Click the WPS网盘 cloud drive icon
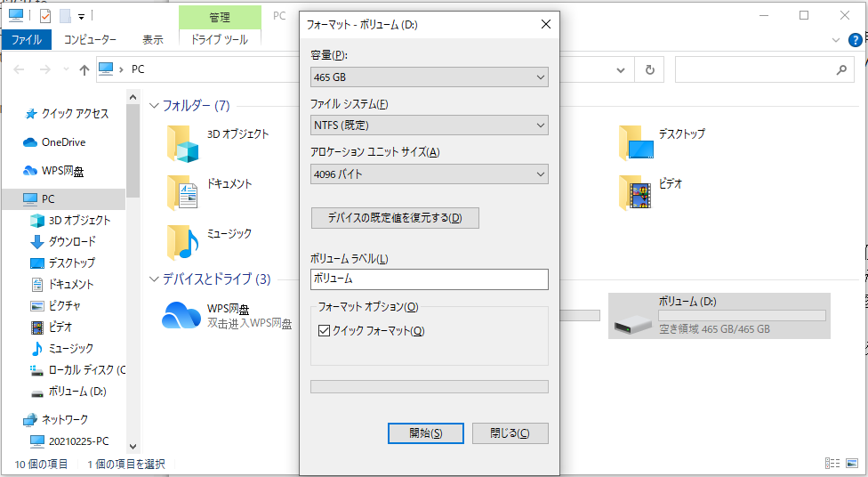This screenshot has width=868, height=477. [x=181, y=316]
